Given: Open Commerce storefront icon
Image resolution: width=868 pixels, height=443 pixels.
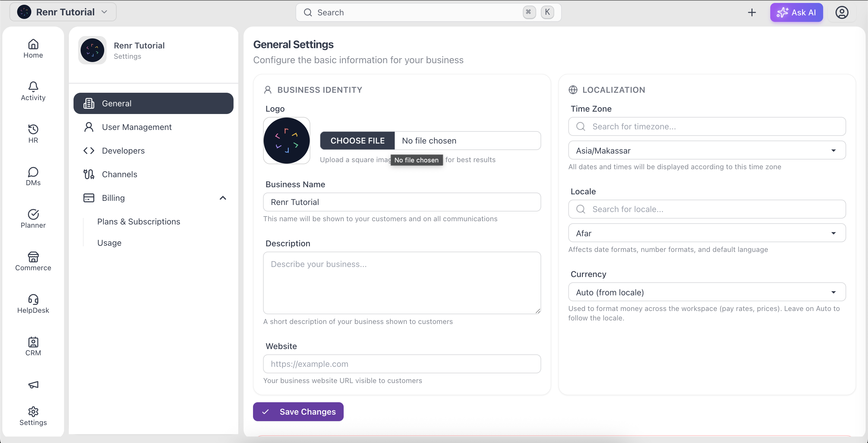Looking at the screenshot, I should [x=33, y=257].
